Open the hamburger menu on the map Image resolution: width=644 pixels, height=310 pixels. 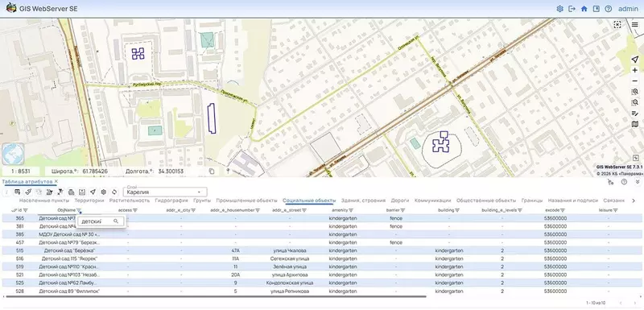coord(635,25)
